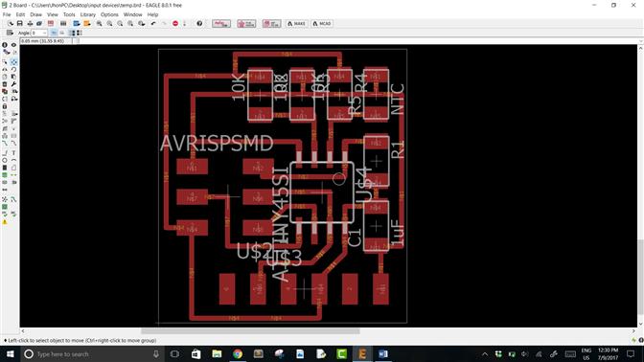Image resolution: width=644 pixels, height=362 pixels.
Task: Open the Options menu
Action: click(x=109, y=14)
